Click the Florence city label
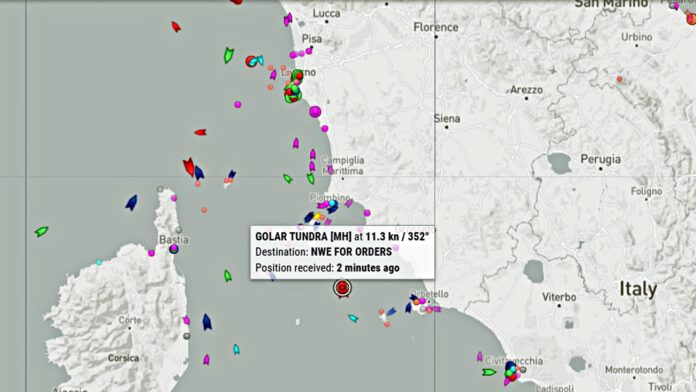 pos(436,27)
